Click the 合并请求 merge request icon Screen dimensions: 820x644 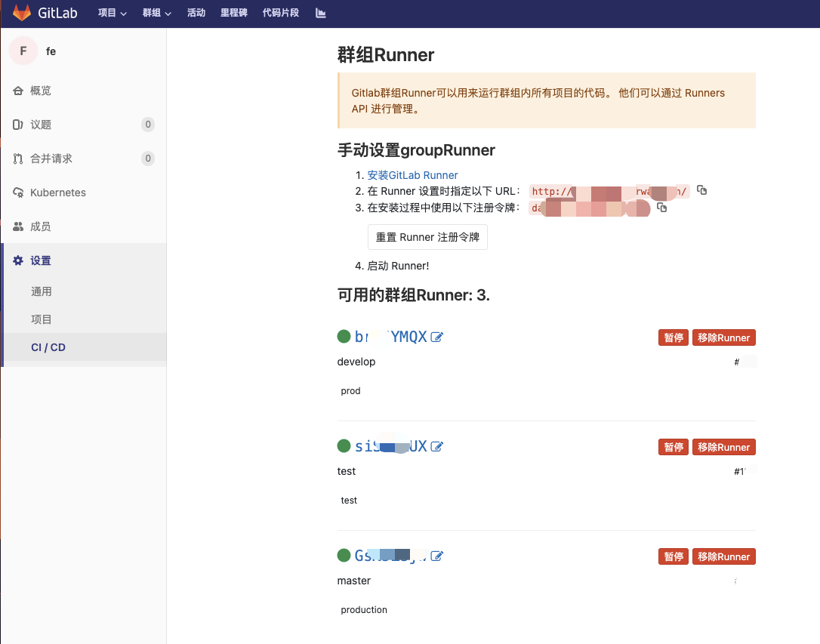pyautogui.click(x=18, y=159)
